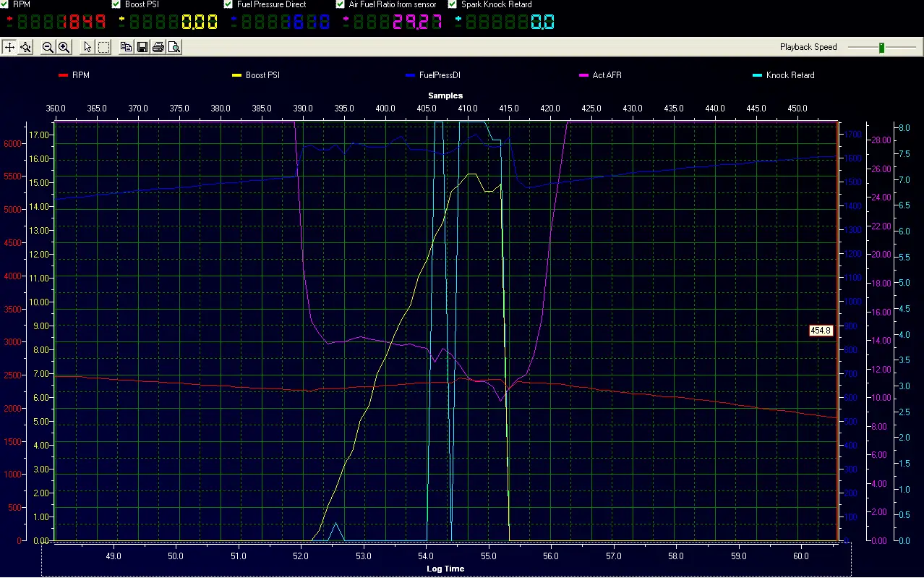Toggle the Boost PSI checkbox
The height and width of the screenshot is (578, 924).
(117, 4)
